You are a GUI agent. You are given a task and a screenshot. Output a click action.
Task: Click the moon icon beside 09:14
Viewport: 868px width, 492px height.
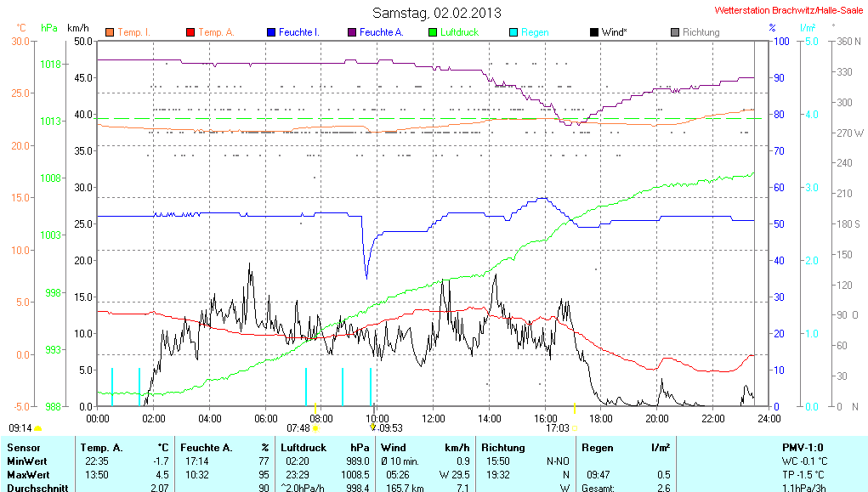37,428
